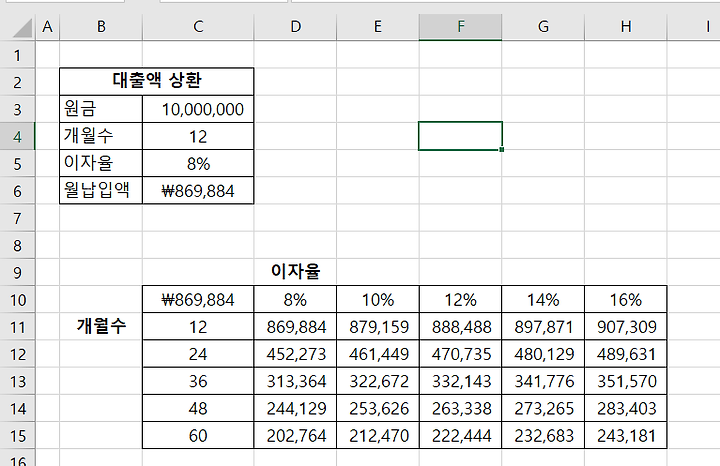The width and height of the screenshot is (720, 466).
Task: Select column C header
Action: (x=198, y=27)
